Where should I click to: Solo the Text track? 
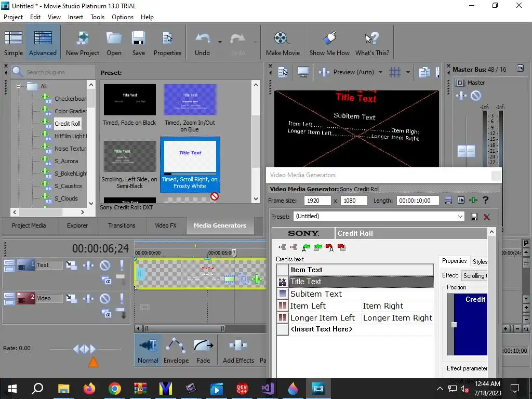122,265
